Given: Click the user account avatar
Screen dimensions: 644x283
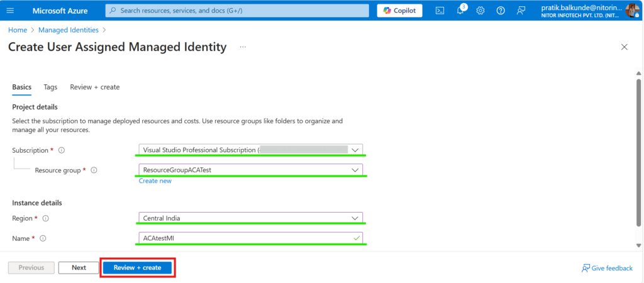Looking at the screenshot, I should (x=632, y=11).
